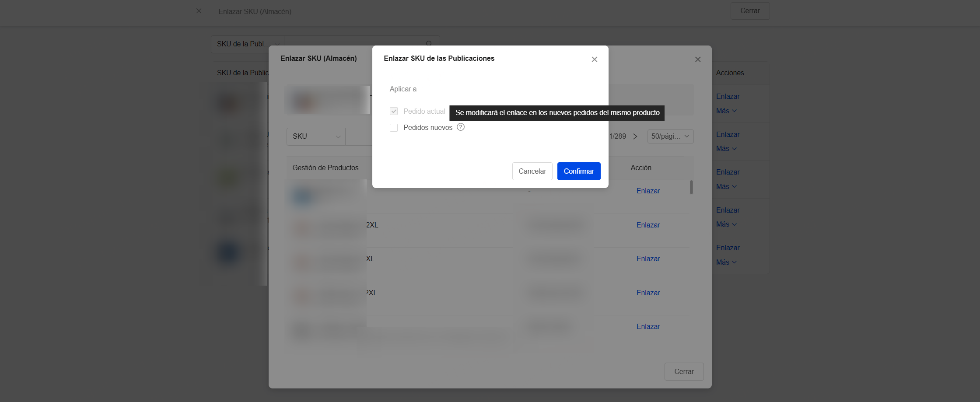Click the Cerrar button in the top header
Viewport: 980px width, 402px height.
coord(749,11)
